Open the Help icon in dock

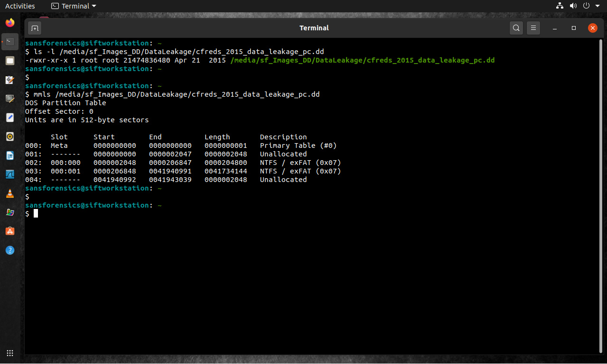tap(10, 250)
